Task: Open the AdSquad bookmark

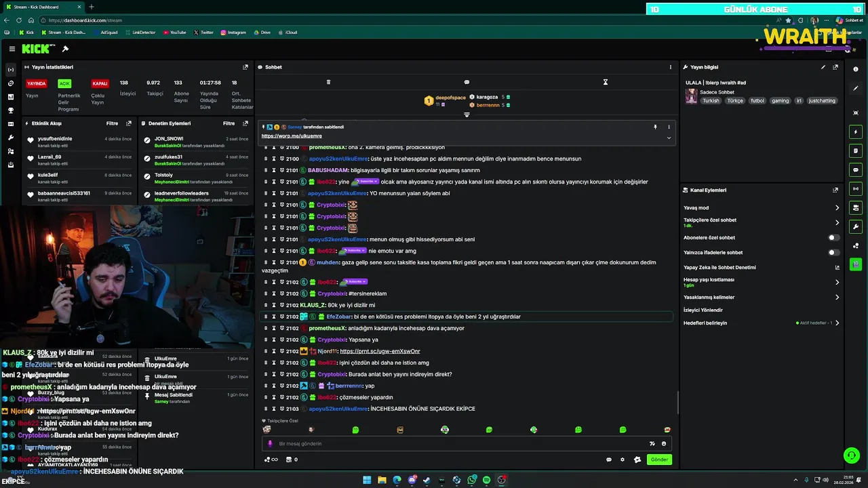Action: click(105, 33)
